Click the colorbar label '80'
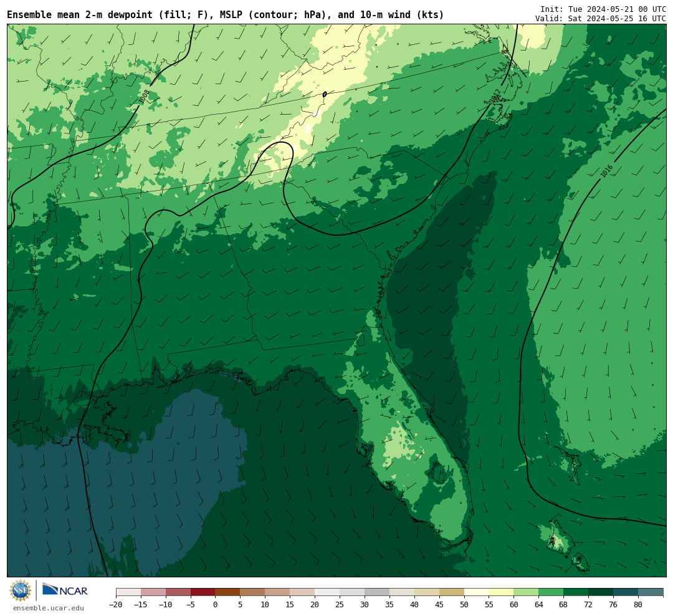The image size is (673, 616). point(638,604)
